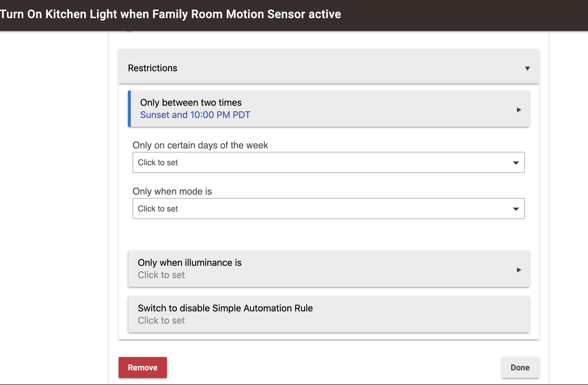588x385 pixels.
Task: Click the Sunset and 10:00 PM PDT link
Action: coord(195,115)
